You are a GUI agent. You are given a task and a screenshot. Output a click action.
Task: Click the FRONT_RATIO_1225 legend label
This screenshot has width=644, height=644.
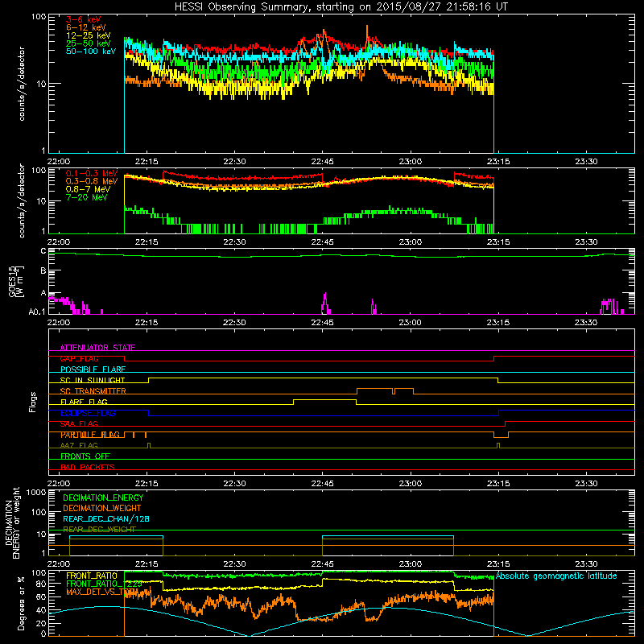click(105, 584)
